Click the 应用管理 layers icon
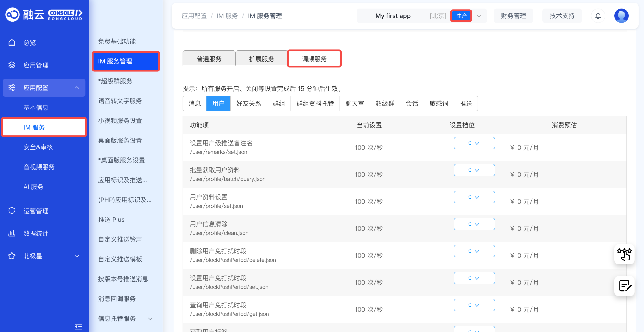This screenshot has height=332, width=644. (12, 65)
